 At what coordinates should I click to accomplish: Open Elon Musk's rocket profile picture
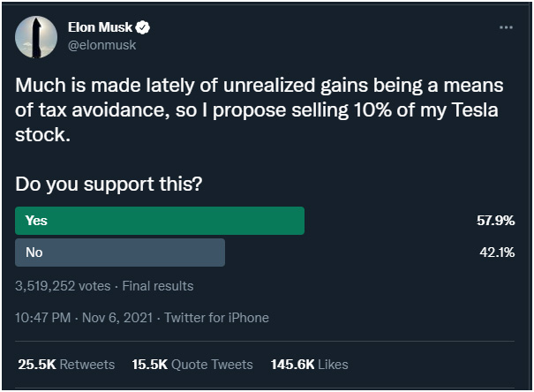(x=36, y=37)
